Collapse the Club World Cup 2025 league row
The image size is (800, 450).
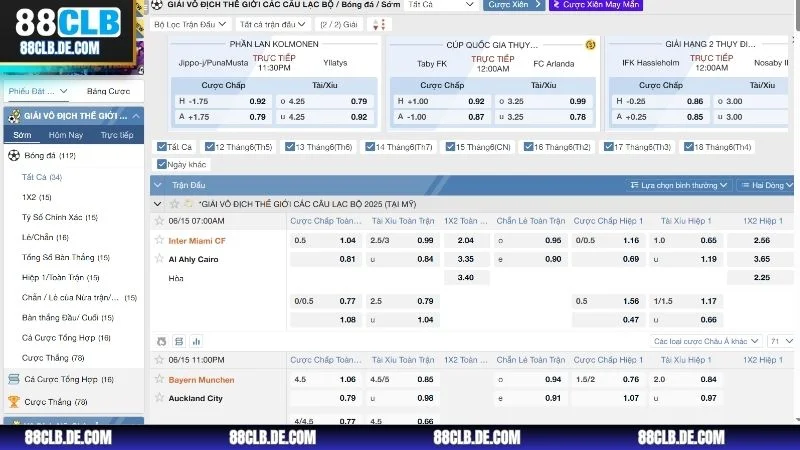click(158, 204)
